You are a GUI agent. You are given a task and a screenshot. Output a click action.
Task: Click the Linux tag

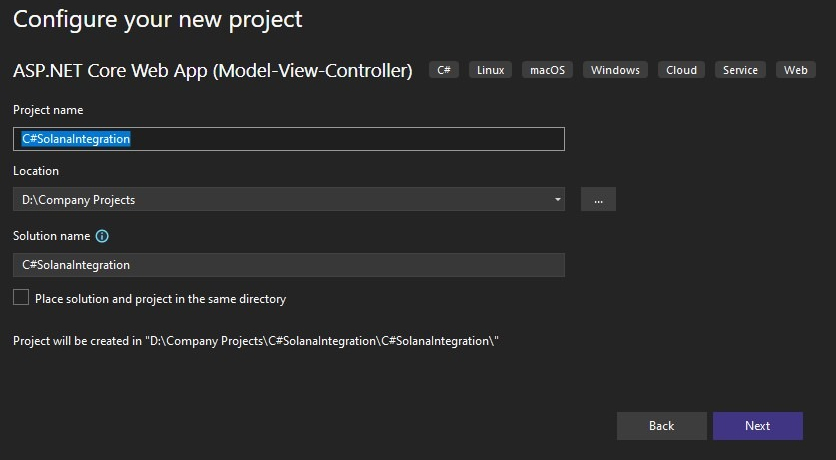point(491,70)
